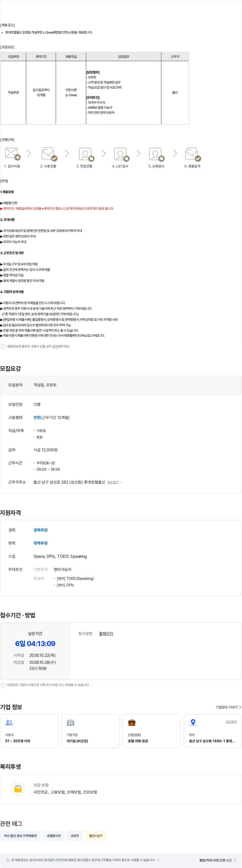Click the 6일 04:13:09 remaining time

pyautogui.click(x=35, y=644)
